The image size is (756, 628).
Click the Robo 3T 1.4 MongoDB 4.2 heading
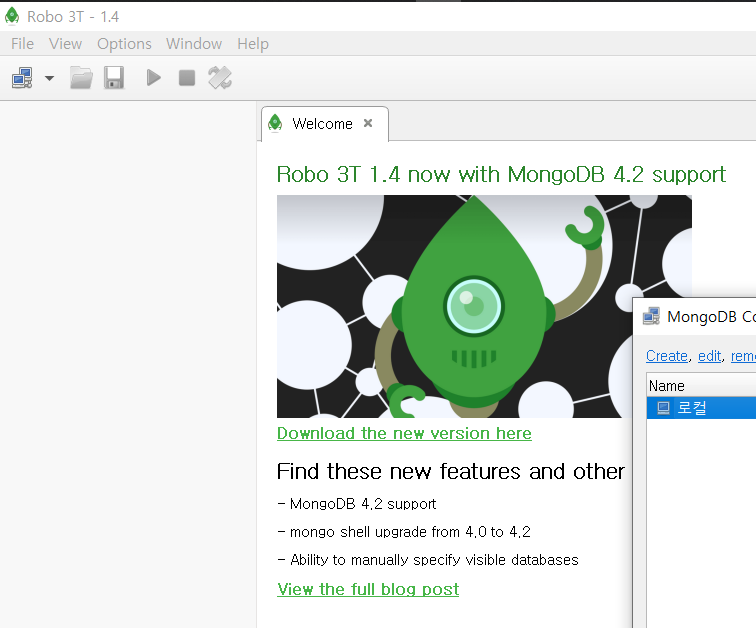click(x=501, y=174)
